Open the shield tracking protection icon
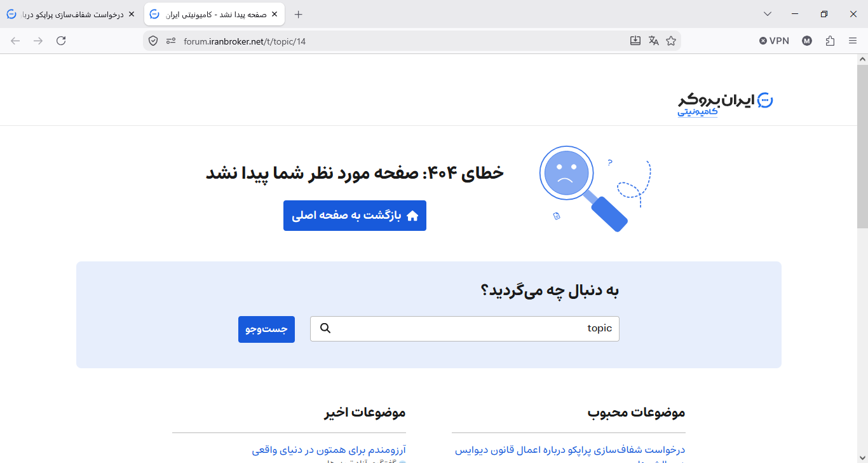This screenshot has height=463, width=868. click(x=153, y=41)
